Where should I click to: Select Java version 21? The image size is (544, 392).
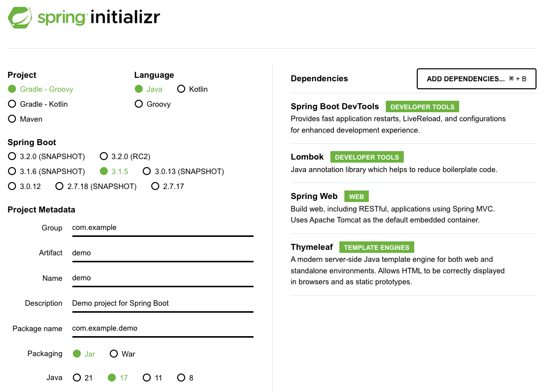coord(82,378)
